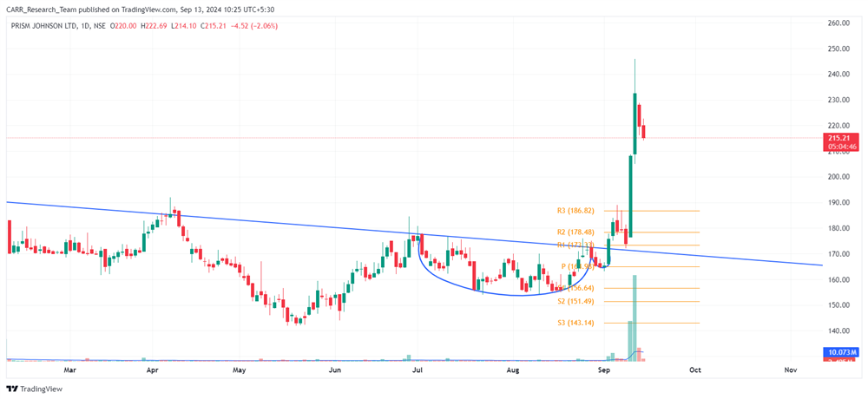
Task: Select the P pivot point label
Action: click(x=577, y=267)
